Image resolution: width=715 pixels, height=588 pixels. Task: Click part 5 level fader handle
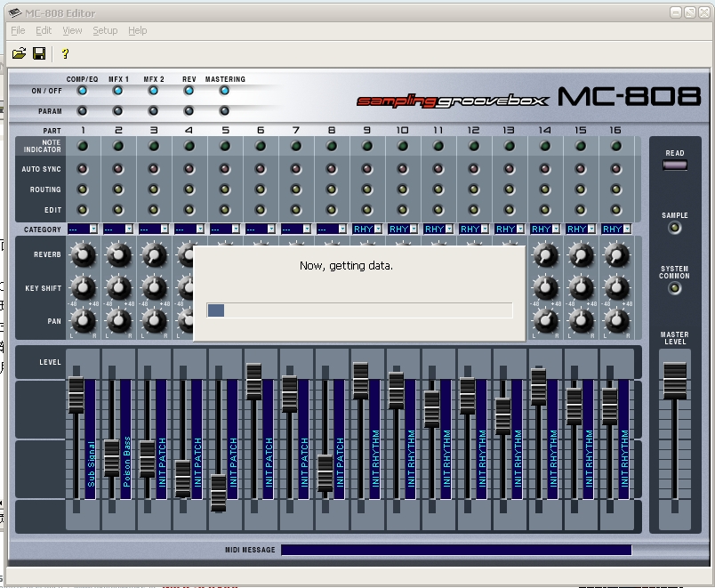[219, 493]
